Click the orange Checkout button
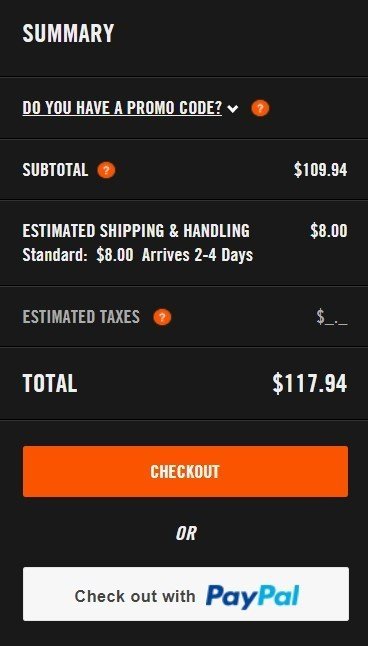 [185, 471]
